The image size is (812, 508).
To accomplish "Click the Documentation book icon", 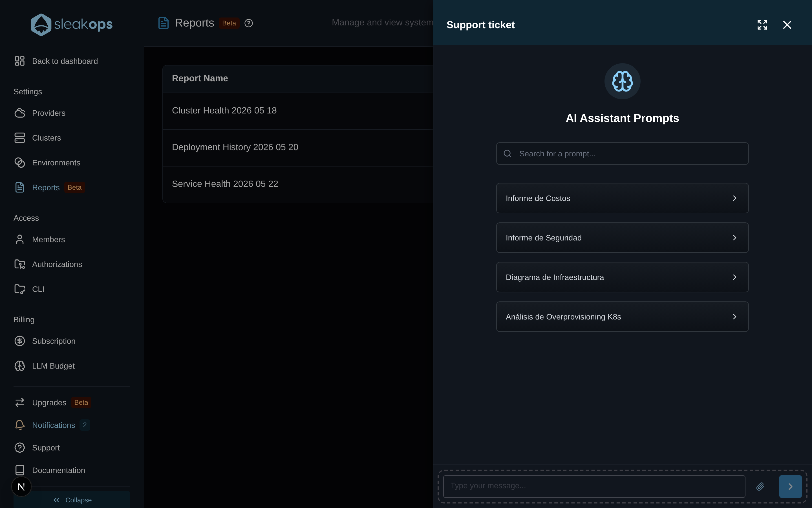I will (x=20, y=470).
